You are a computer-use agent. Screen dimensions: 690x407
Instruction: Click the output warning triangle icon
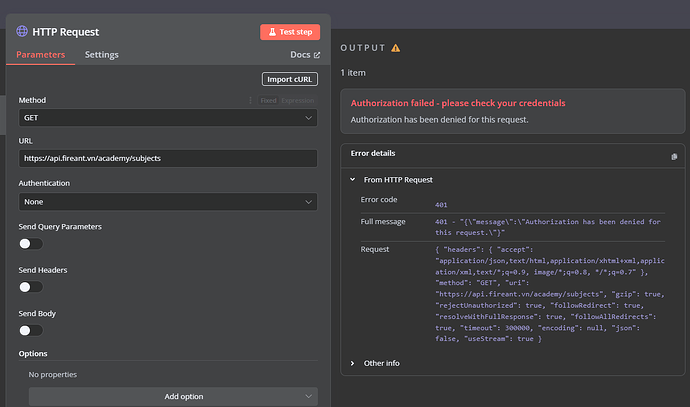[396, 48]
